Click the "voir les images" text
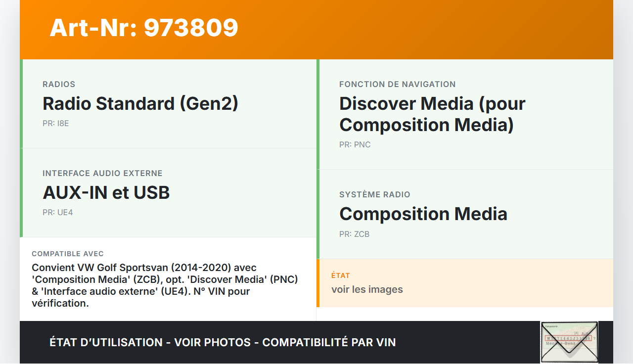This screenshot has height=364, width=633. coord(367,289)
